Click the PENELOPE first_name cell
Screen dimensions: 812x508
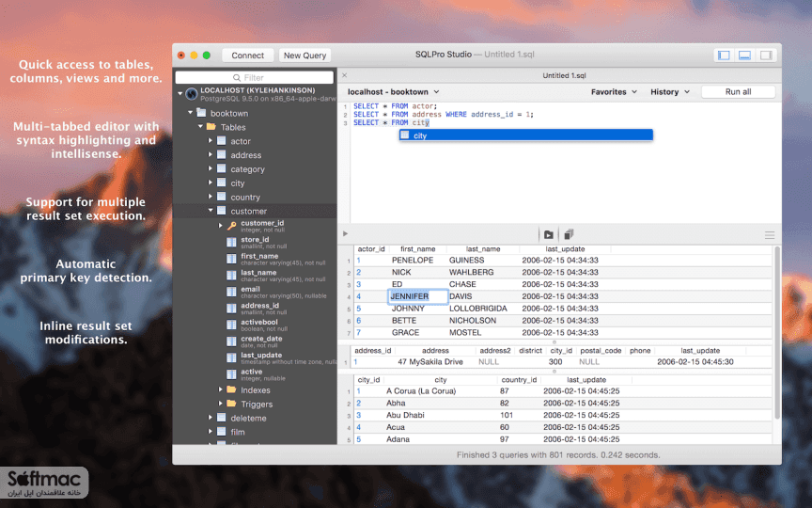(413, 261)
